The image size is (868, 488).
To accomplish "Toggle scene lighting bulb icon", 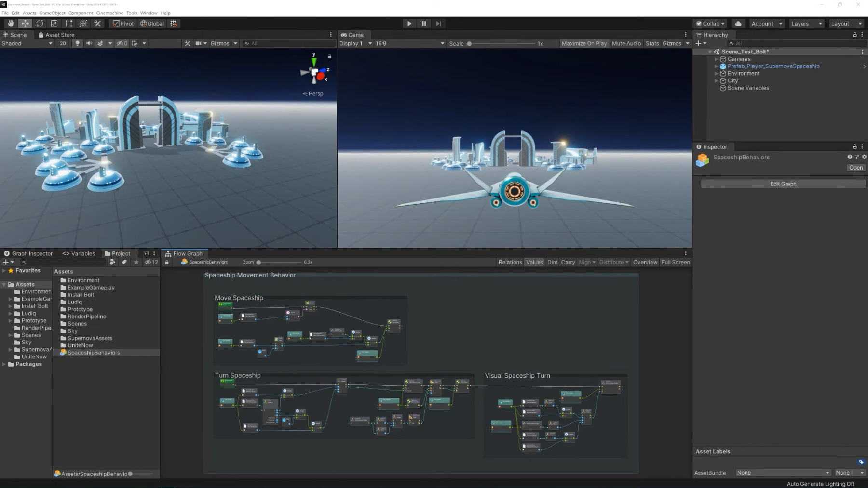I will 77,43.
